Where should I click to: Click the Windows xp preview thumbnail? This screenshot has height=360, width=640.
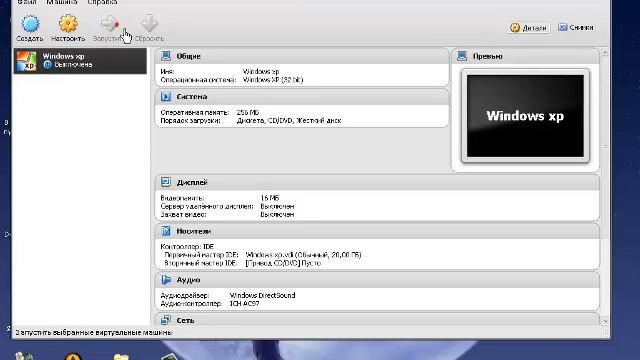click(525, 116)
